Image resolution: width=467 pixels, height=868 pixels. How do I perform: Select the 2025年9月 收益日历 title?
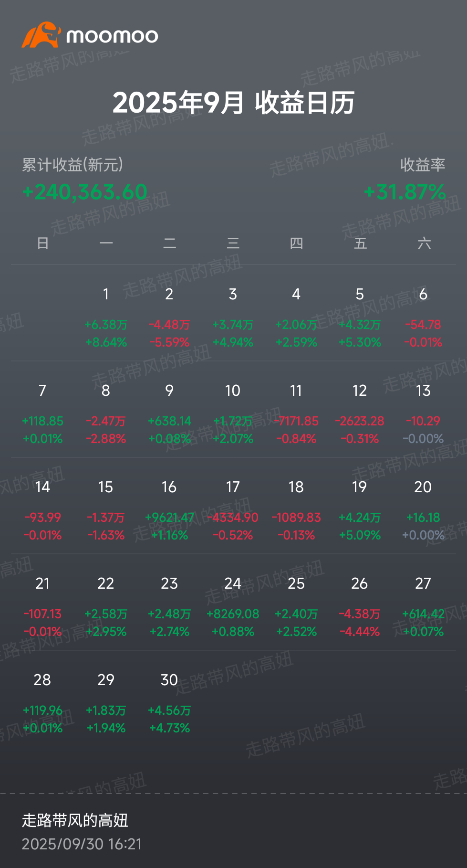[x=233, y=103]
